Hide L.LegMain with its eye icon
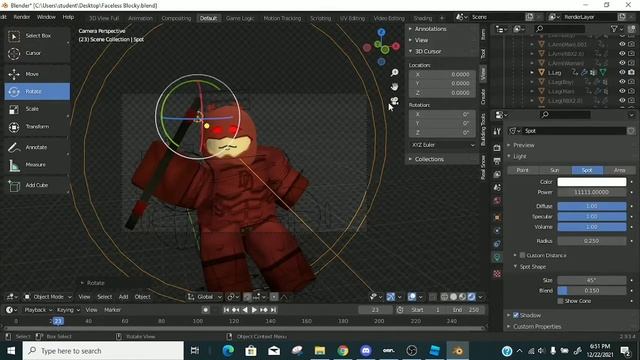Viewport: 640px width, 360px height. tap(622, 91)
